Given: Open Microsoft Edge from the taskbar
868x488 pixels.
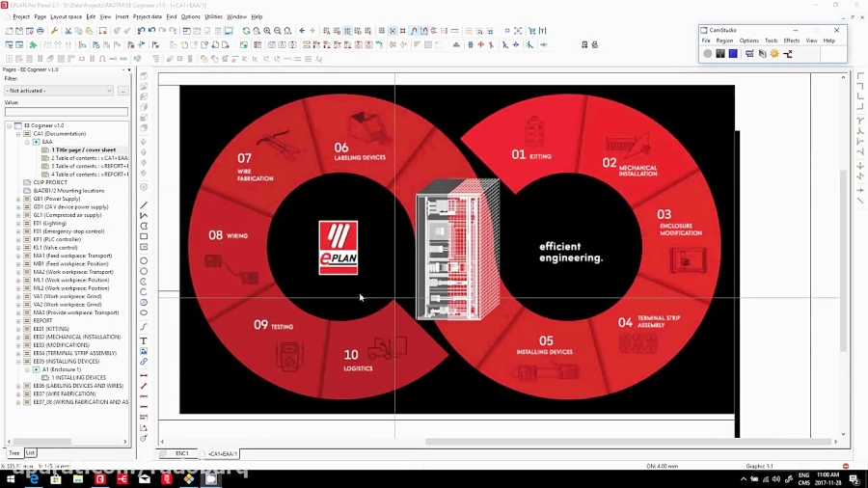Looking at the screenshot, I should 35,479.
